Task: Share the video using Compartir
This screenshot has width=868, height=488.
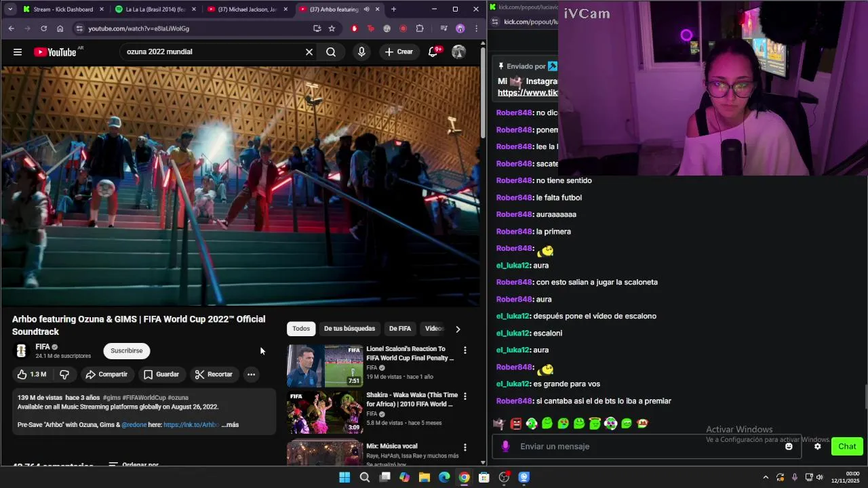Action: pyautogui.click(x=106, y=374)
